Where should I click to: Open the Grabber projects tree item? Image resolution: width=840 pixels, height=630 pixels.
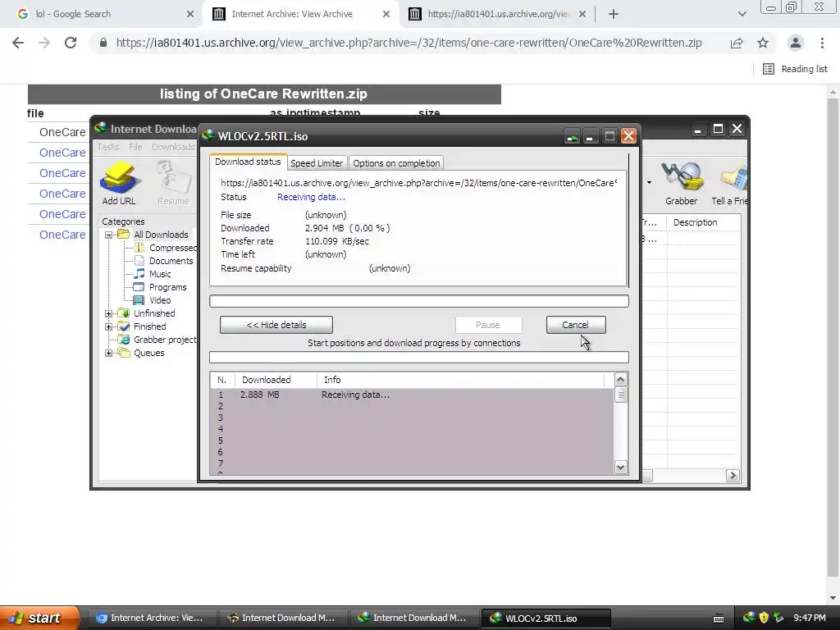[x=157, y=340]
